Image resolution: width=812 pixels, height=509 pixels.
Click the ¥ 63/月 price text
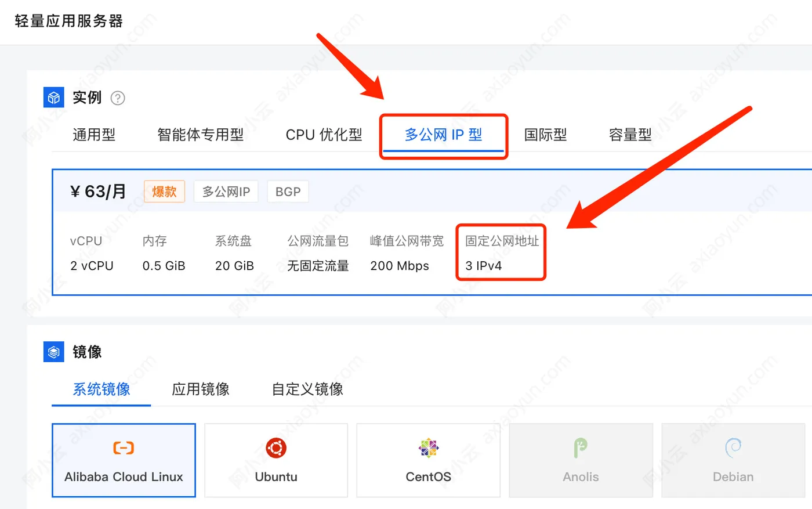pyautogui.click(x=98, y=192)
